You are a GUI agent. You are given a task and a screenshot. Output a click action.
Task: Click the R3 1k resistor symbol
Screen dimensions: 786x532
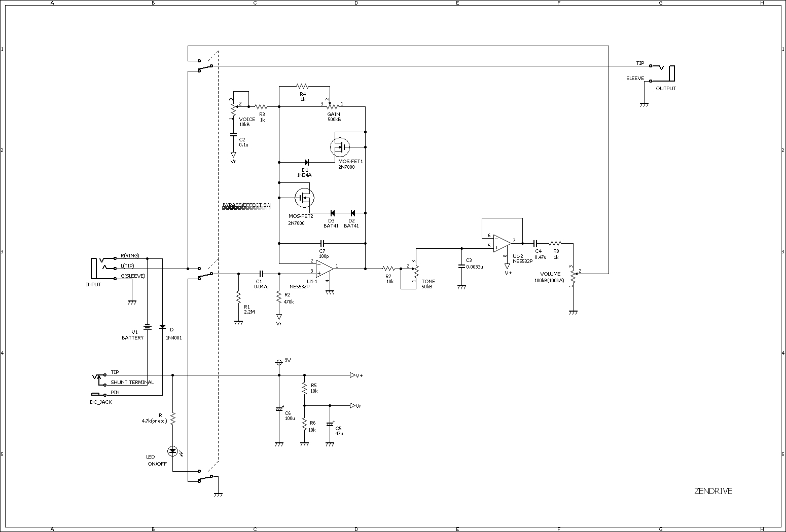pyautogui.click(x=262, y=106)
